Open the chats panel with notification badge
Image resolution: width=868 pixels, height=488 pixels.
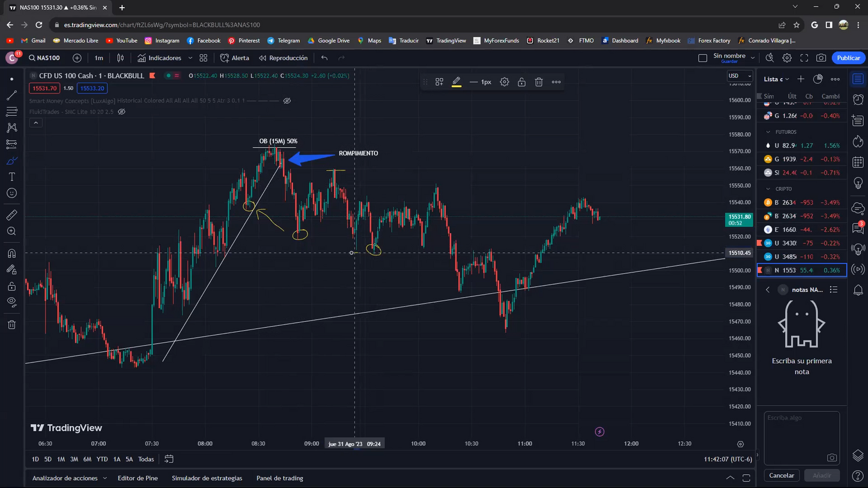pyautogui.click(x=858, y=228)
